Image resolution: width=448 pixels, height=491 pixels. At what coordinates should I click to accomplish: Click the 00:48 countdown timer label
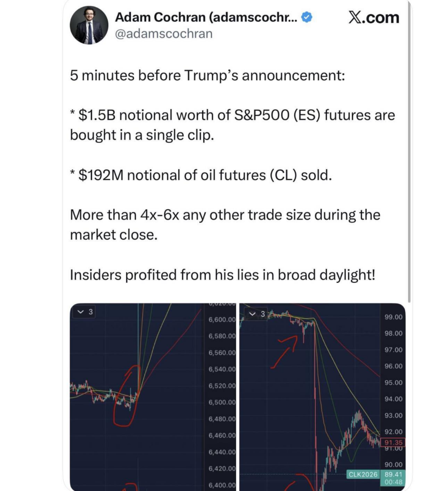(x=393, y=482)
